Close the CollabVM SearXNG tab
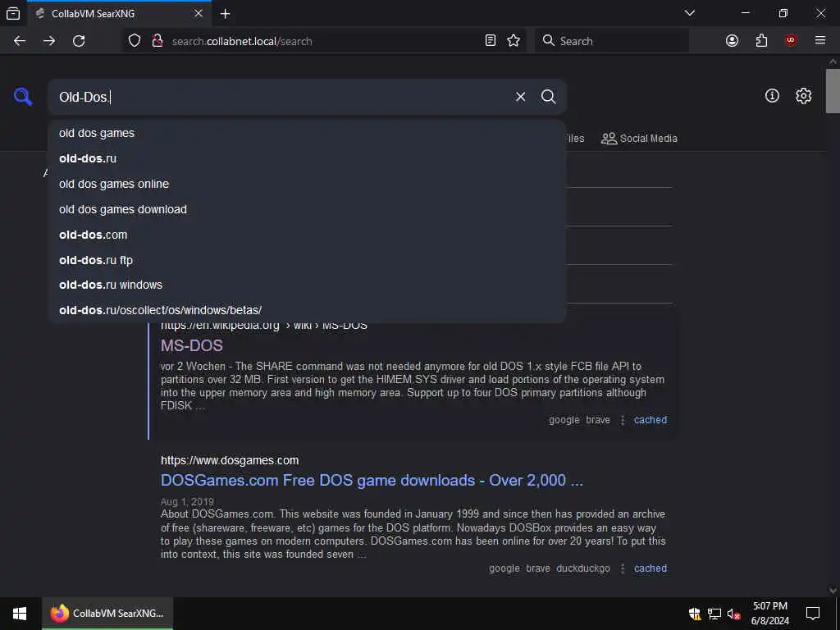840x630 pixels. coord(199,13)
